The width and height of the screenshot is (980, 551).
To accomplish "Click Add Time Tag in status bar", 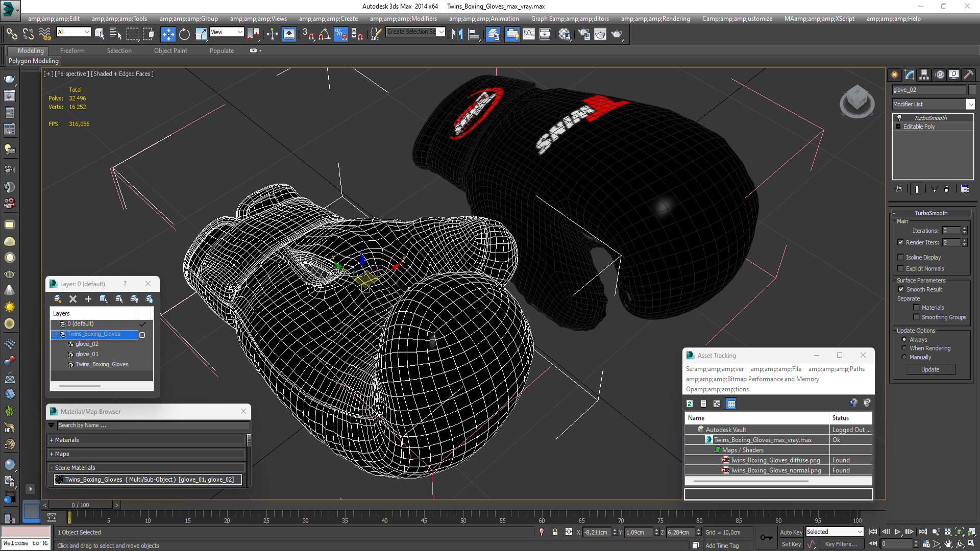I will [x=722, y=545].
